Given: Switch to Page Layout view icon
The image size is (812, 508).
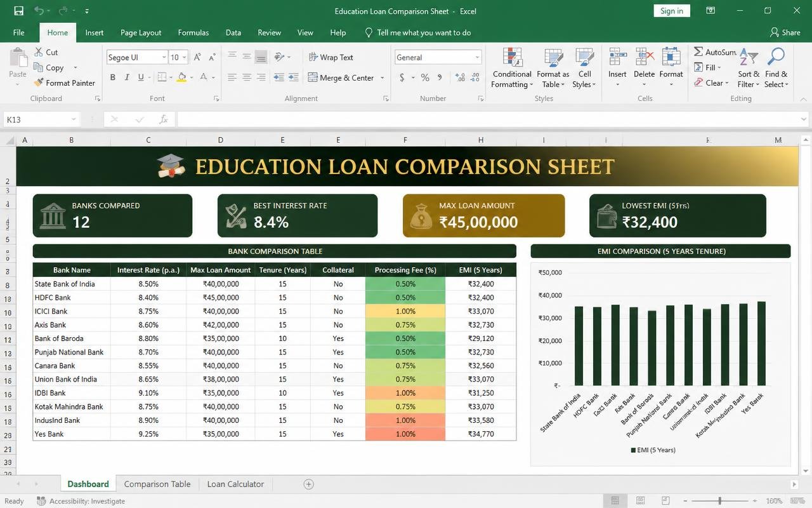Looking at the screenshot, I should (640, 501).
